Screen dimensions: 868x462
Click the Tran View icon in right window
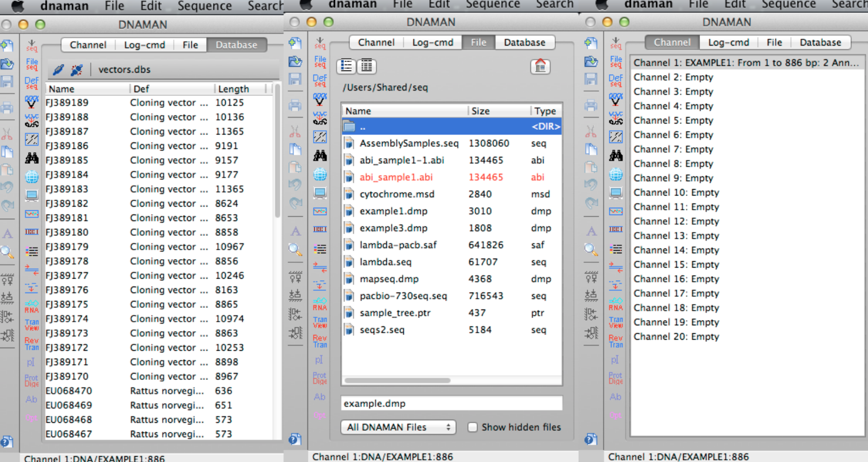click(616, 323)
